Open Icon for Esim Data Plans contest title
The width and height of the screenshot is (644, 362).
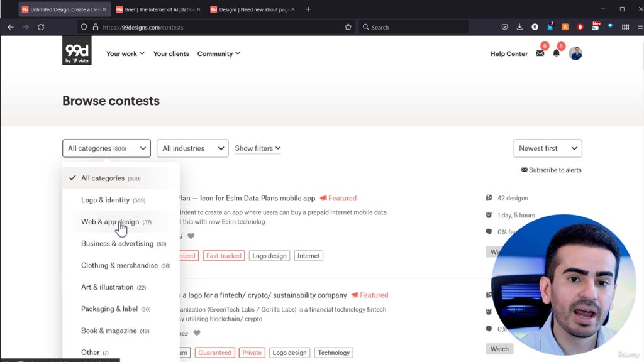[248, 198]
